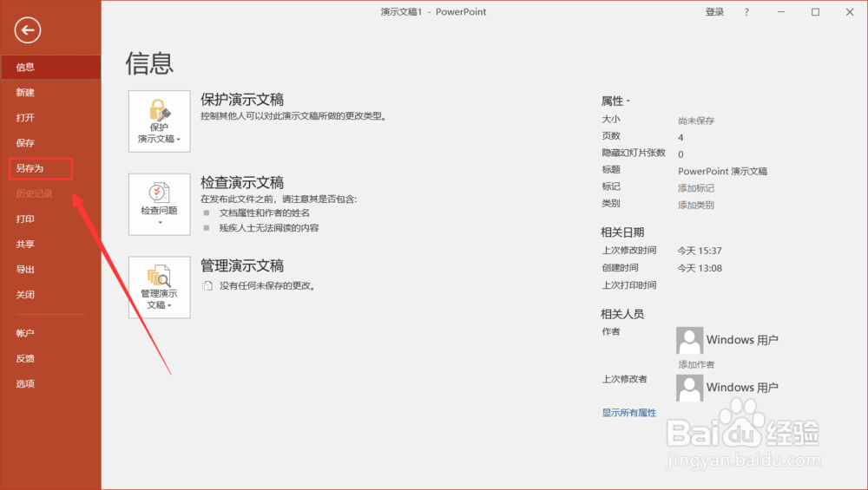Open the 反馈 page
This screenshot has width=868, height=490.
(50, 358)
